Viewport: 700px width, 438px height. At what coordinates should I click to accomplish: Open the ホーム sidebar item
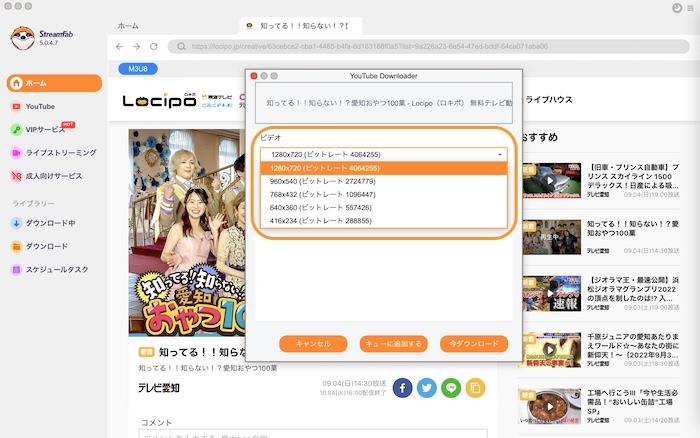(54, 83)
